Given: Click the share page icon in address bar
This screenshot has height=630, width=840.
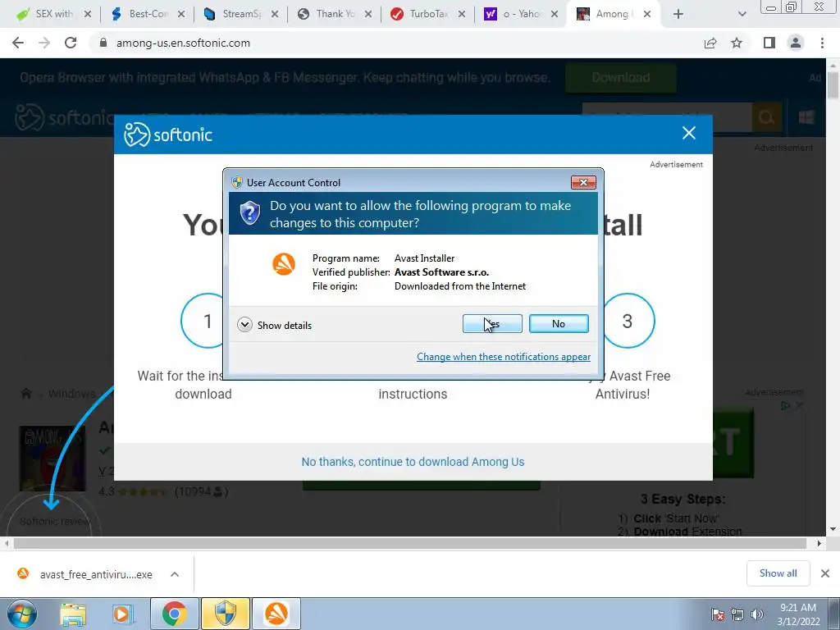Looking at the screenshot, I should 710,43.
